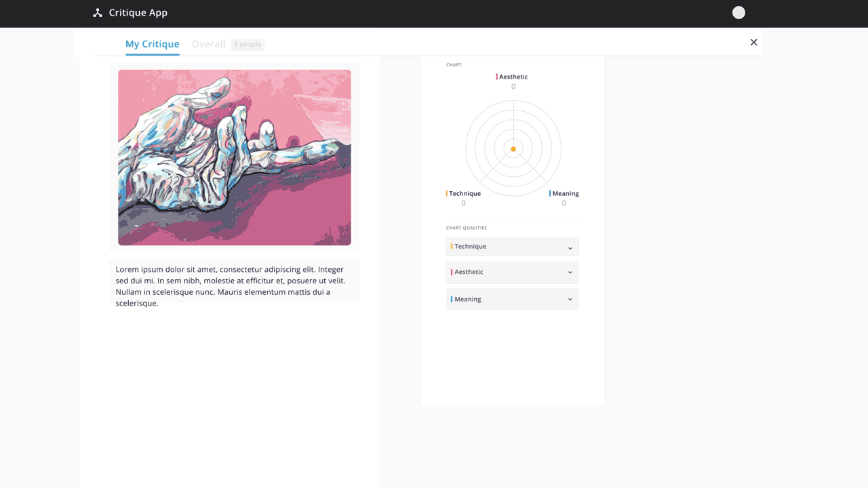This screenshot has width=868, height=488.
Task: Select the Aesthetic axis label on chart
Action: point(513,77)
